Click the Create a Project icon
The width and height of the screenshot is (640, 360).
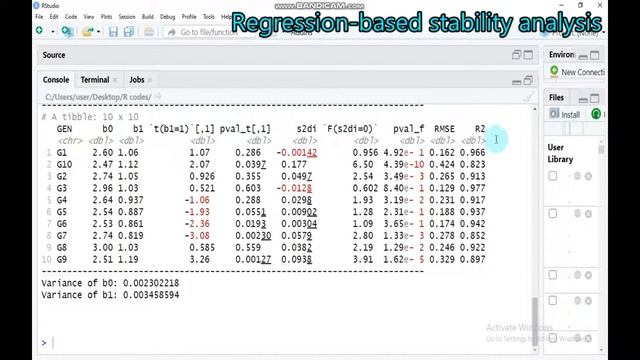click(x=67, y=31)
